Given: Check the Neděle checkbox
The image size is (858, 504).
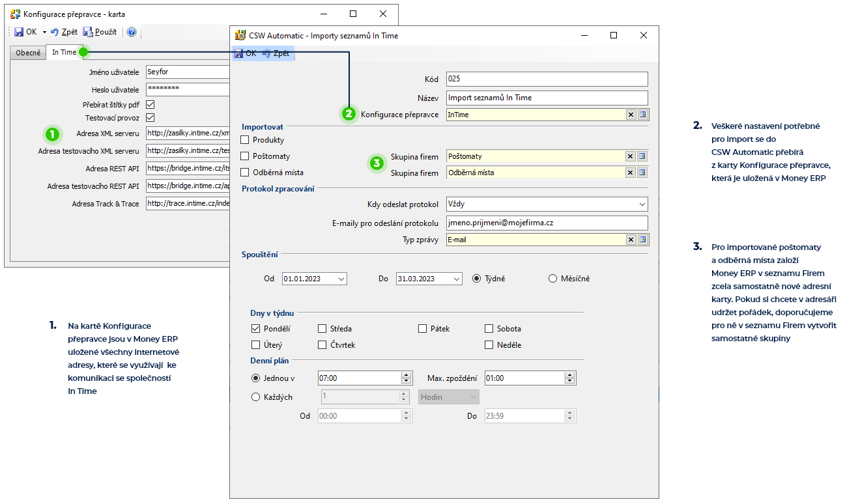Looking at the screenshot, I should click(x=489, y=345).
